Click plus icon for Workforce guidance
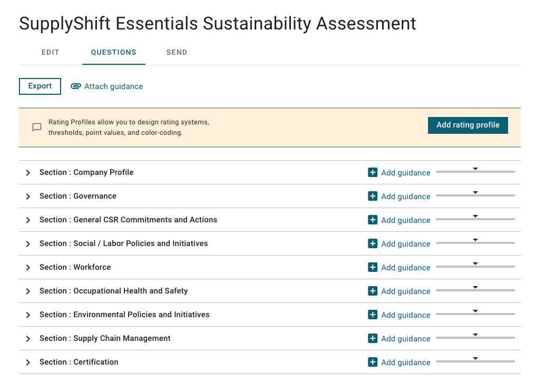This screenshot has height=392, width=545. pyautogui.click(x=373, y=267)
